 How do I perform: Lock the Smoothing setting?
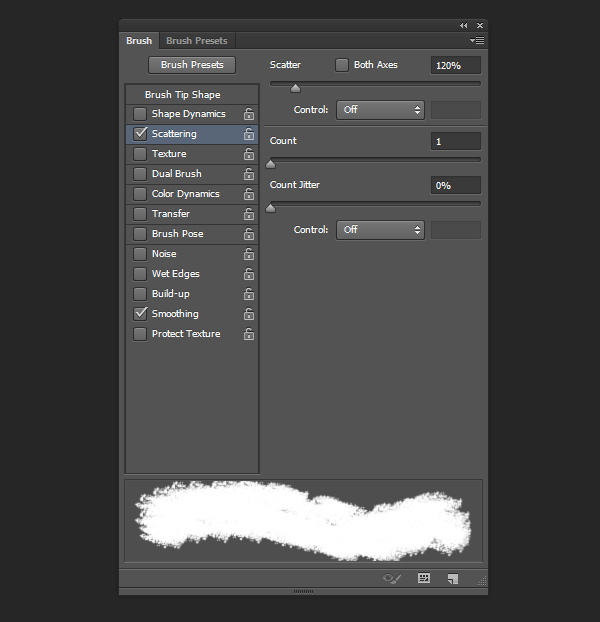tap(249, 314)
